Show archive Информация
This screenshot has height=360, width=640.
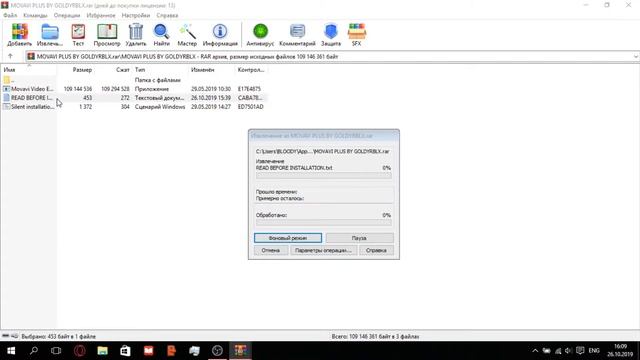pos(220,35)
